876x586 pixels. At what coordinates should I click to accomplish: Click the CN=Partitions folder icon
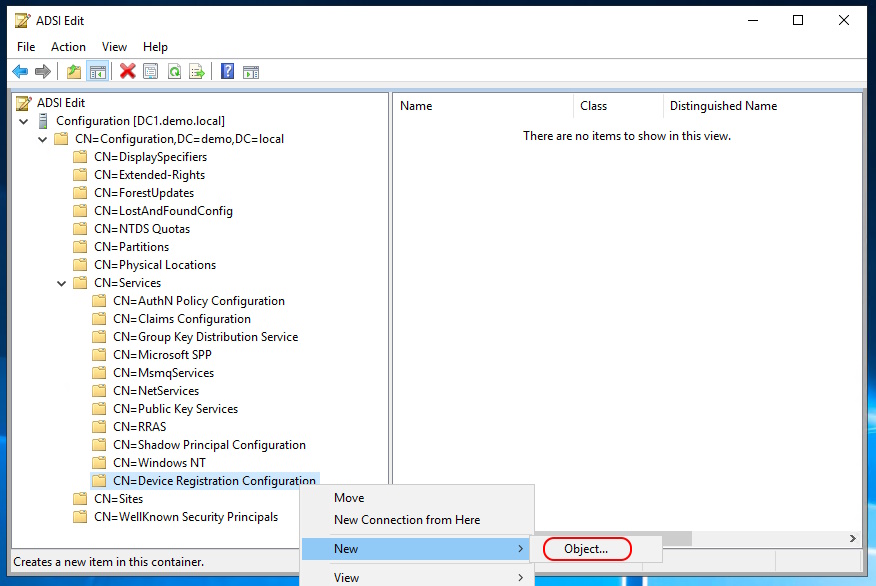tap(80, 246)
